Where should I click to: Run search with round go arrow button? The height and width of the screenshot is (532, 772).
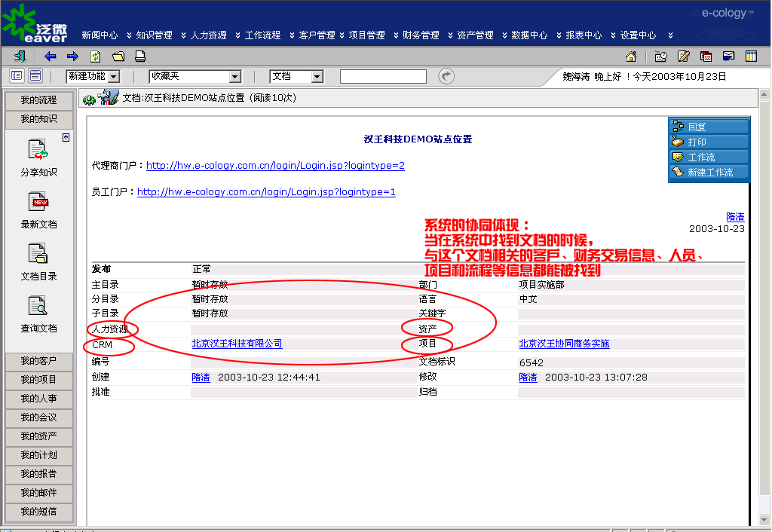pos(446,76)
